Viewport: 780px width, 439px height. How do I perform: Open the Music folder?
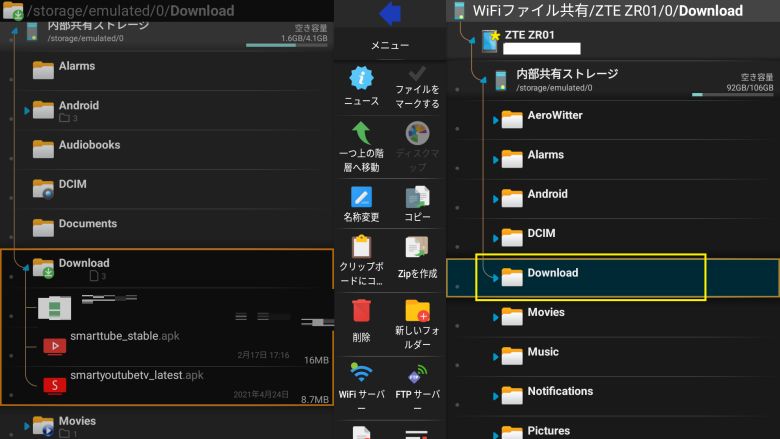point(613,356)
